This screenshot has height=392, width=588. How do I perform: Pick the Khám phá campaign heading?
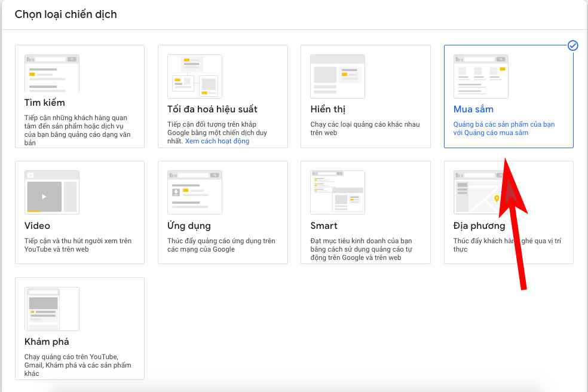47,342
